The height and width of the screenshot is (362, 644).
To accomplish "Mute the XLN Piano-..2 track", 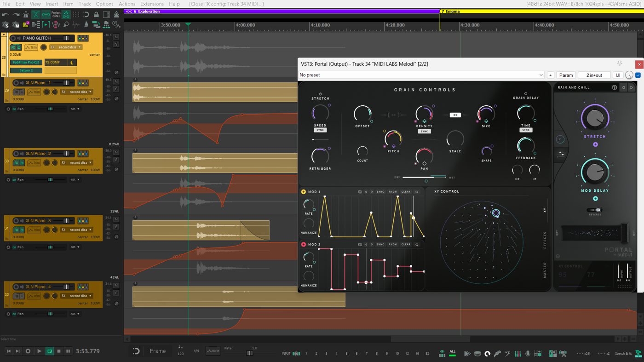I will click(116, 152).
